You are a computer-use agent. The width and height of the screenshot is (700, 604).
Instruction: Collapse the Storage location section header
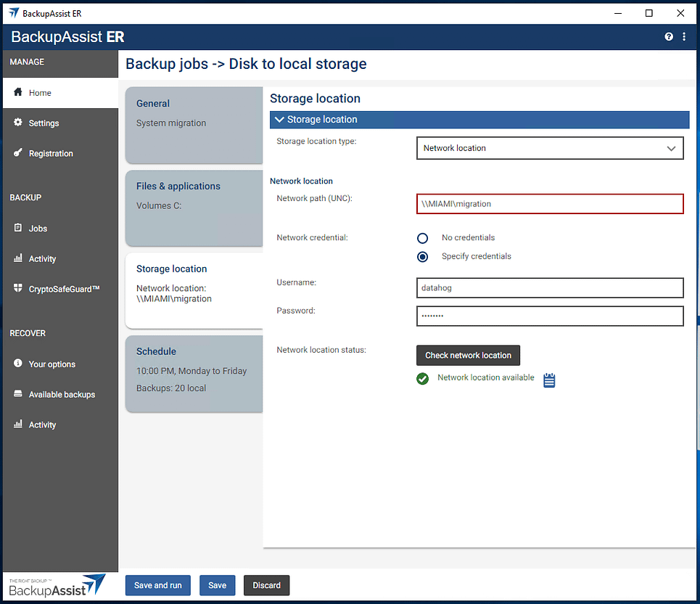tap(479, 120)
